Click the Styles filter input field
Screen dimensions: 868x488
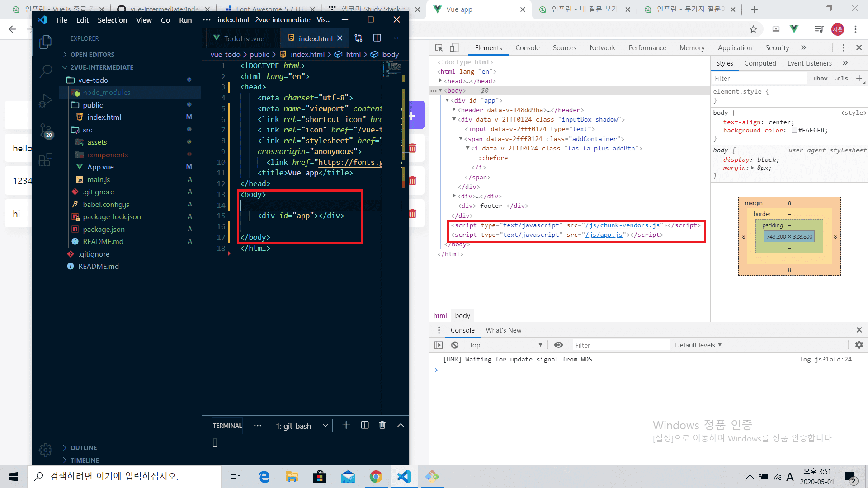[759, 78]
